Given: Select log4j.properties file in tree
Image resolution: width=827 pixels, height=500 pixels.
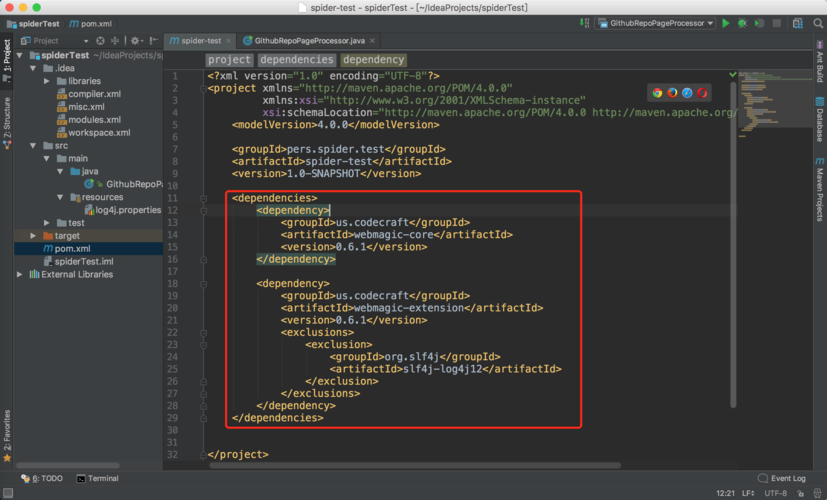Looking at the screenshot, I should pos(123,210).
